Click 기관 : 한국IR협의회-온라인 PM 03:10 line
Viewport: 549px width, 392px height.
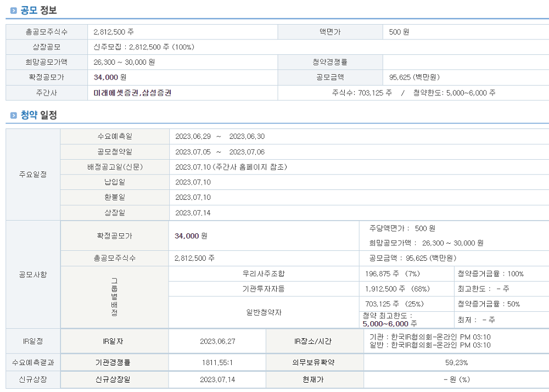click(x=430, y=337)
